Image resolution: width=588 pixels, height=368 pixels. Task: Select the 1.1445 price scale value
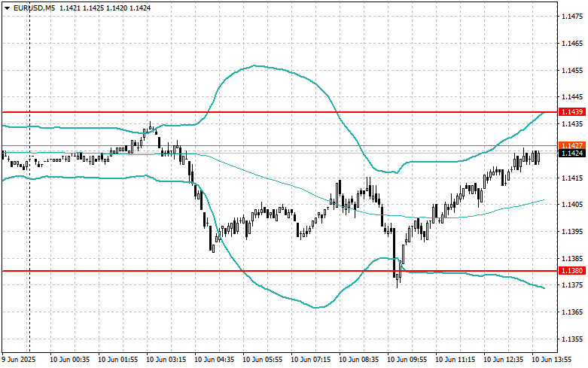[572, 97]
